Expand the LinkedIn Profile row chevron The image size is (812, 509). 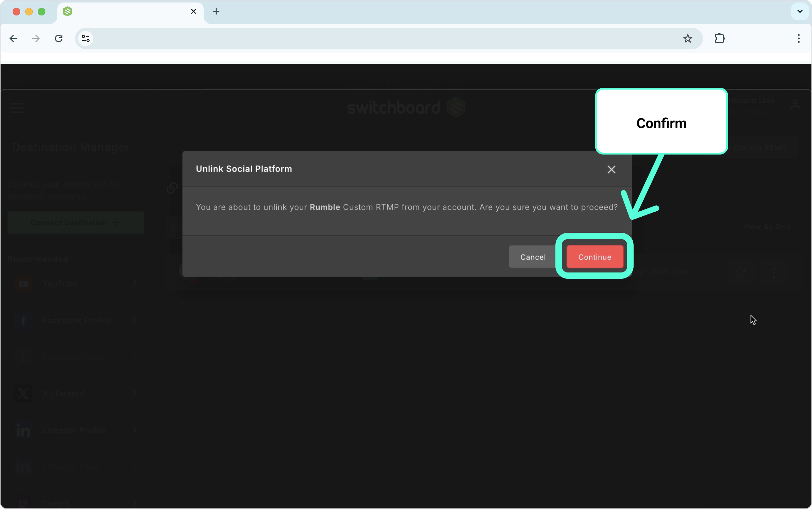pyautogui.click(x=134, y=430)
